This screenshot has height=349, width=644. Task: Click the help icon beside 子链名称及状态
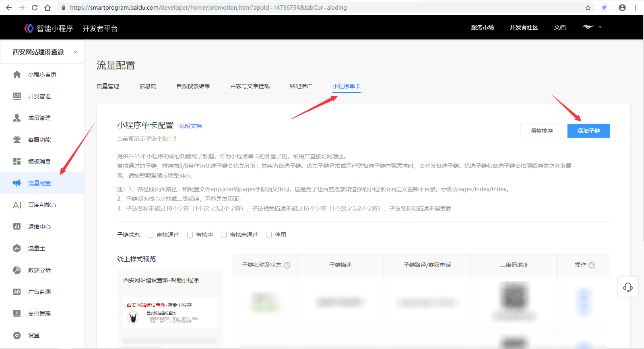287,265
